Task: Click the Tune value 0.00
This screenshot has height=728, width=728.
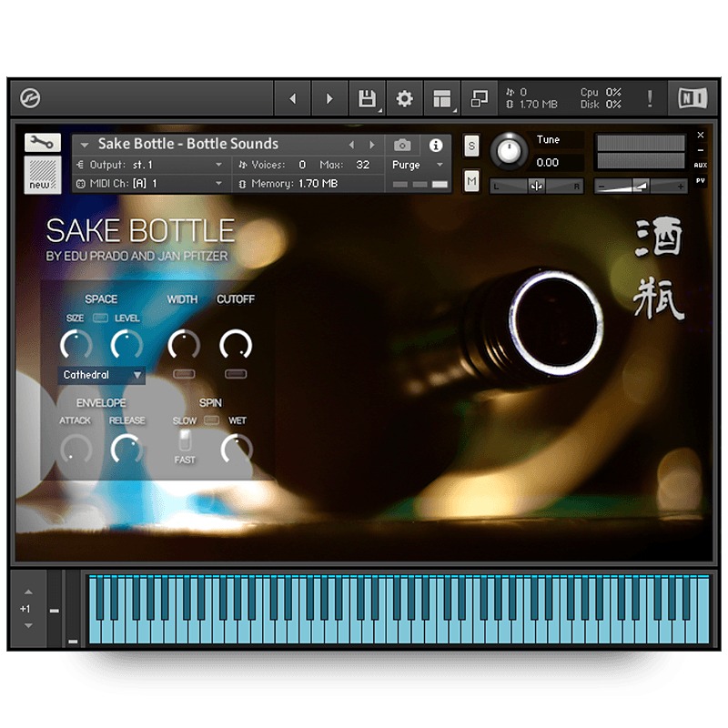Action: pos(548,163)
